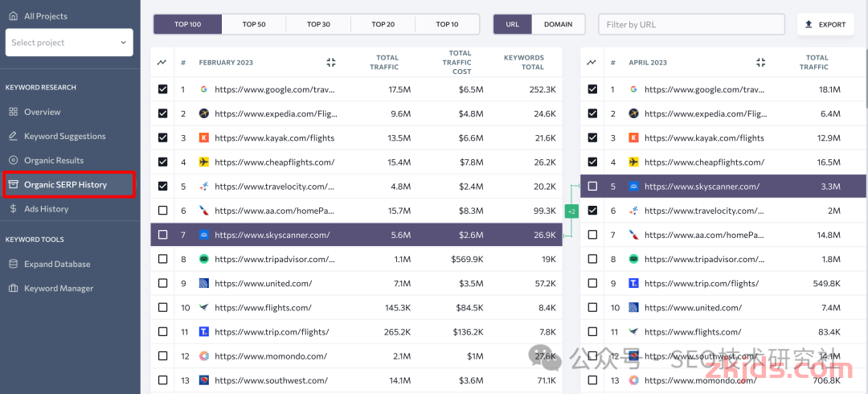Check united.com row in February table
The image size is (868, 394).
point(162,283)
